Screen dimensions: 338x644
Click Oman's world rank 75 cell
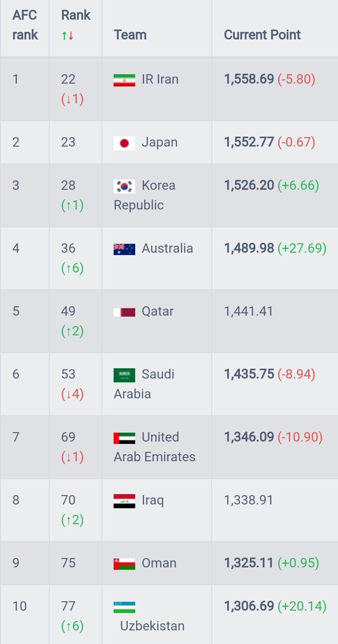click(x=75, y=563)
